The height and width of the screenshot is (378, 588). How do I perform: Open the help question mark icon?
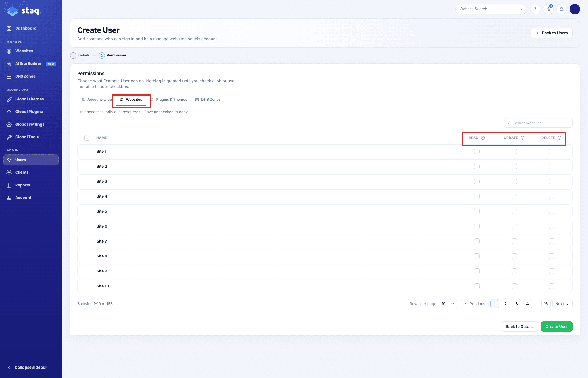tap(535, 9)
